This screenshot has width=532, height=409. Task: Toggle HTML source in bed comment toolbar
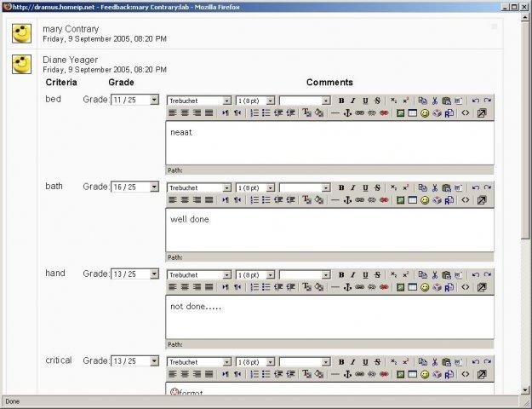point(465,112)
